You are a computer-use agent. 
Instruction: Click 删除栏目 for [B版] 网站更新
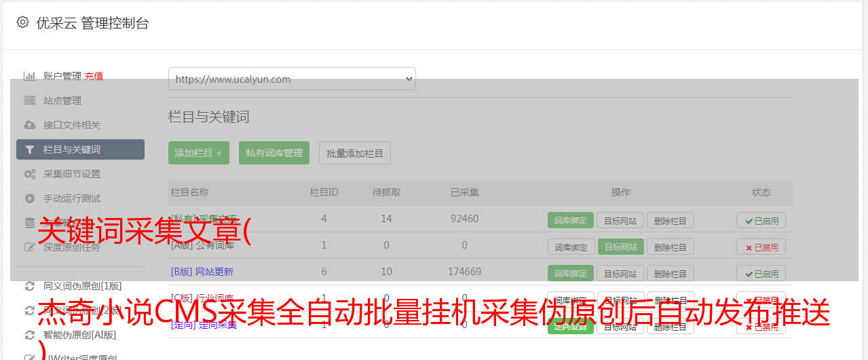(x=671, y=273)
